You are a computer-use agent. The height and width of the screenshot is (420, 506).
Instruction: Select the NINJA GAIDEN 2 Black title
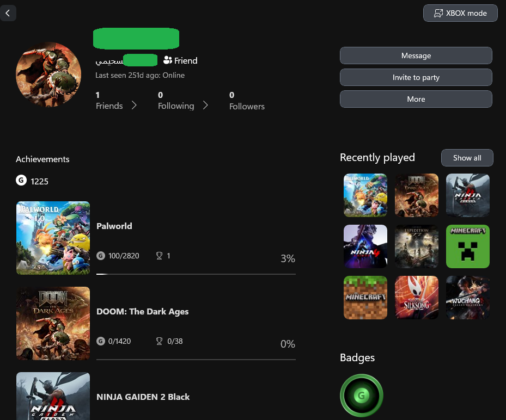[x=143, y=397]
